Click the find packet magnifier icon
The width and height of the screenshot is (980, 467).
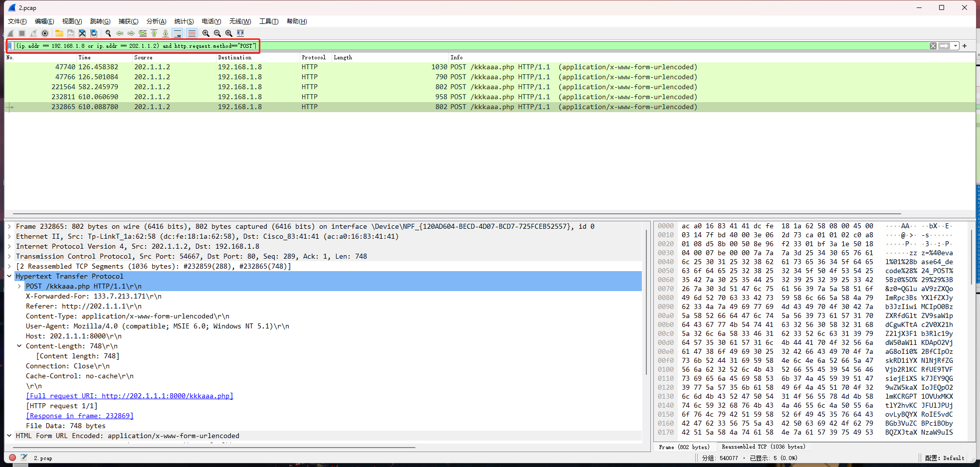coord(108,33)
